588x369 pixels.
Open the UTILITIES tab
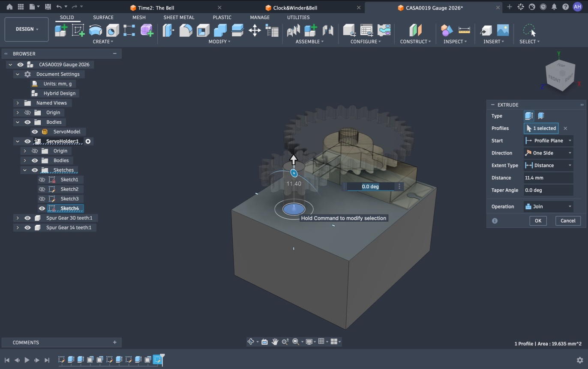click(298, 18)
